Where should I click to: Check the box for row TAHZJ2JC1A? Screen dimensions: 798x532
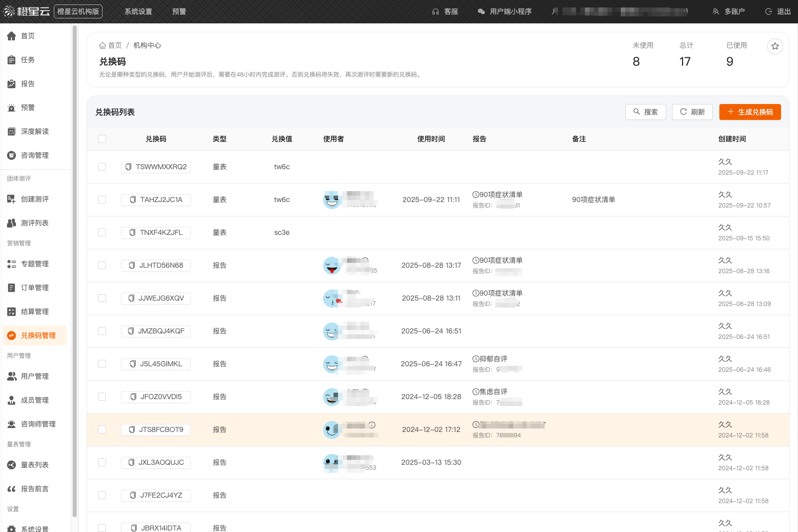click(x=102, y=200)
